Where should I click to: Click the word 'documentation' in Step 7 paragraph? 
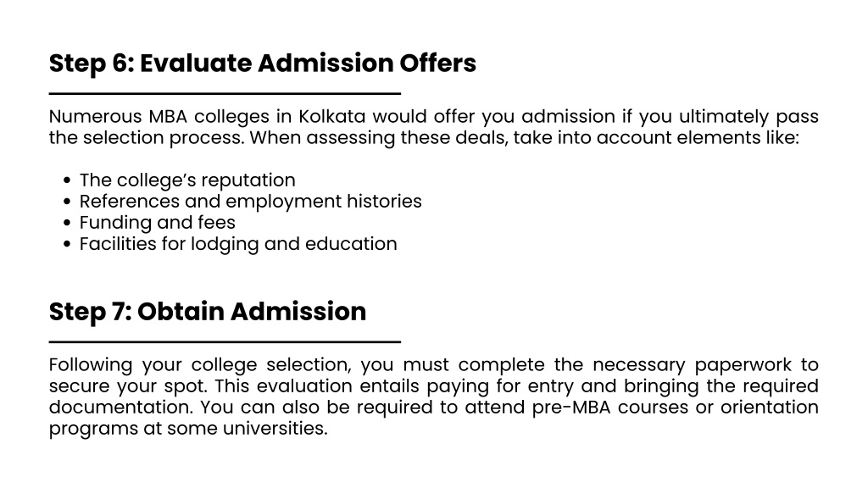(x=120, y=408)
